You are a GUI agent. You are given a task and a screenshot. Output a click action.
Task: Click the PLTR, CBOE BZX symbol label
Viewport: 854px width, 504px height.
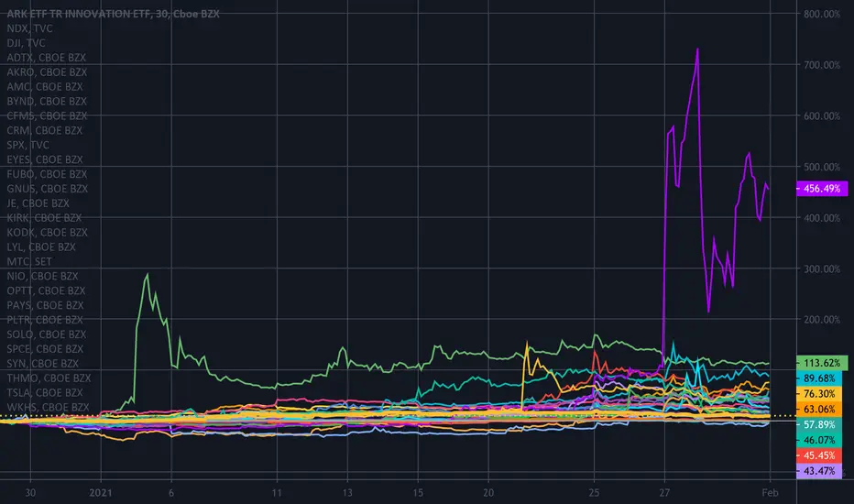45,320
